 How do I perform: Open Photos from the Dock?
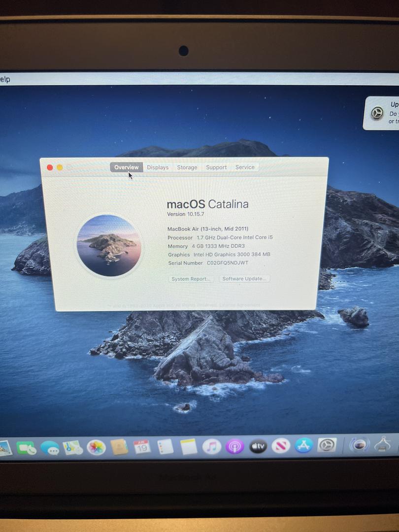tap(97, 447)
